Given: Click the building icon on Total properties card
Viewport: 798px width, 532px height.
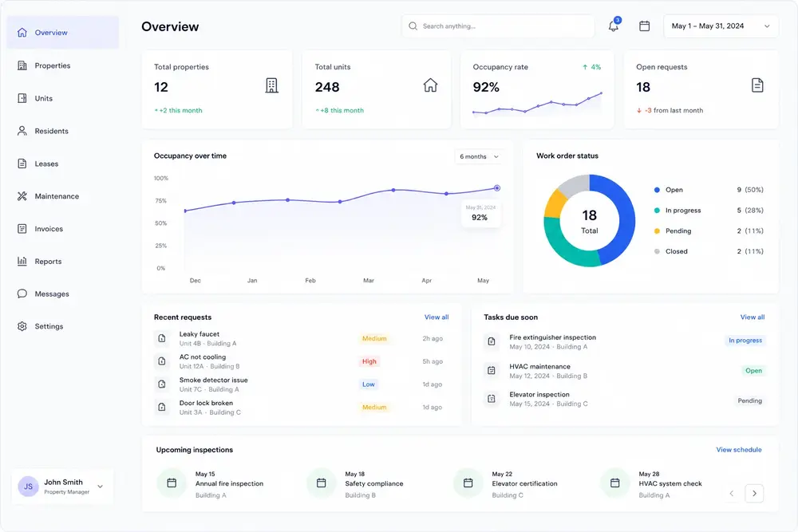Looking at the screenshot, I should (272, 85).
